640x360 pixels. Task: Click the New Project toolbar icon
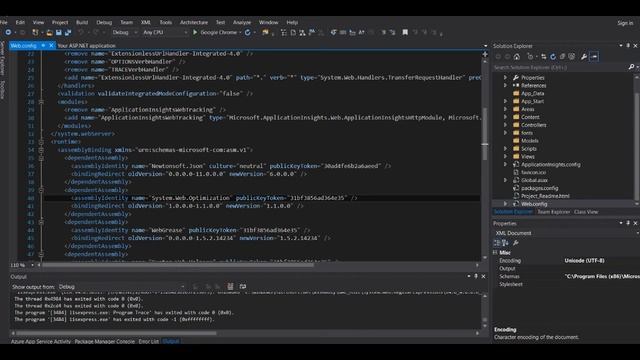35,32
